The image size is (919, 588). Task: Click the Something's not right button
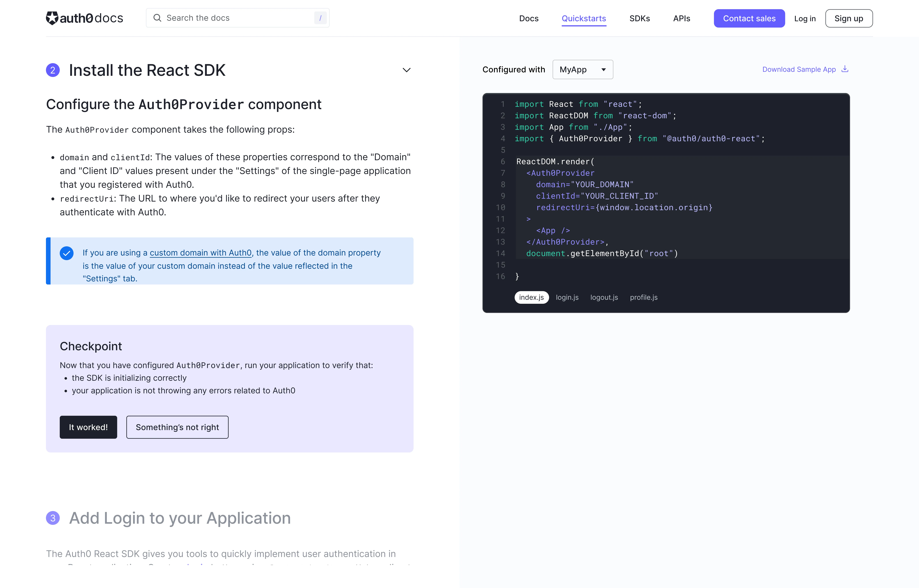pos(177,427)
